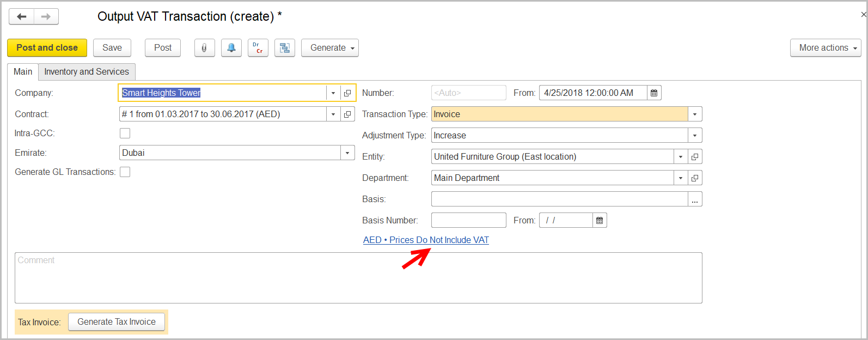Click the Basis Number From date field
The height and width of the screenshot is (340, 868).
pyautogui.click(x=566, y=221)
